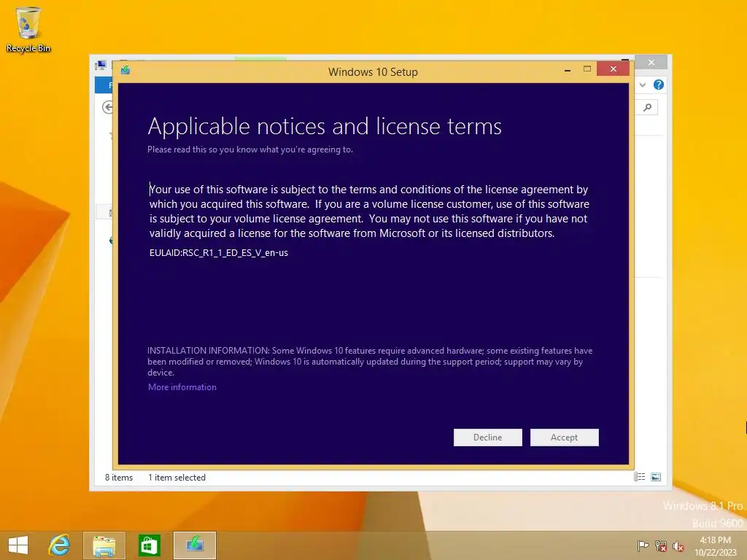Image resolution: width=747 pixels, height=560 pixels.
Task: Maximize the Windows 10 Setup window
Action: pos(587,69)
